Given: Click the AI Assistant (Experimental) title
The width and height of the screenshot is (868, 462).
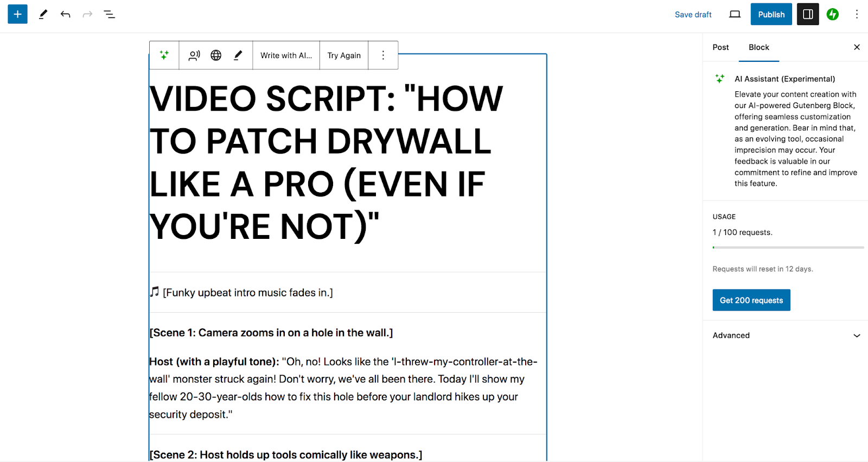Looking at the screenshot, I should pyautogui.click(x=784, y=79).
